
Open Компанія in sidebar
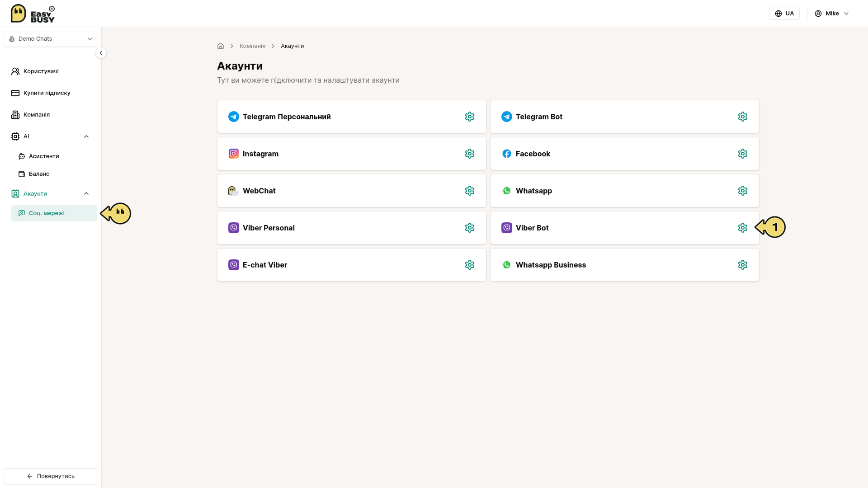pos(50,115)
